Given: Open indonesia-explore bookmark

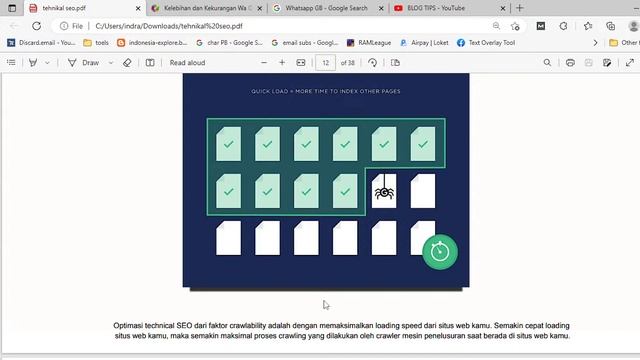Looking at the screenshot, I should [x=152, y=42].
